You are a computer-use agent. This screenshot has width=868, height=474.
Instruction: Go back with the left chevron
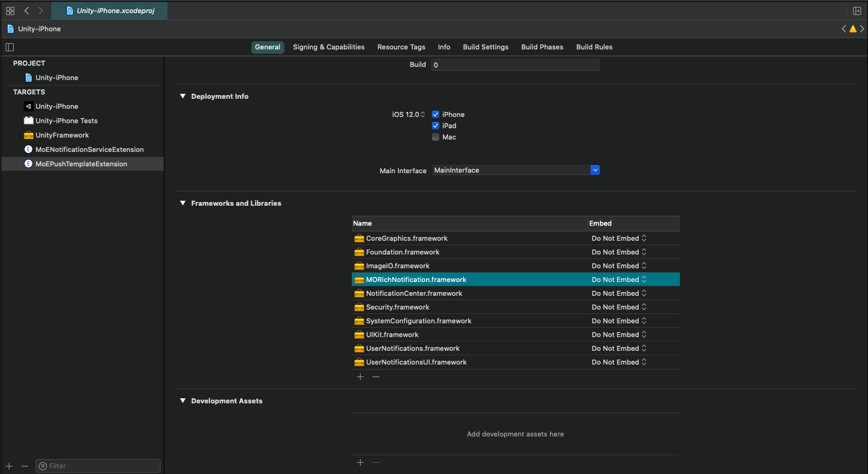click(x=26, y=11)
